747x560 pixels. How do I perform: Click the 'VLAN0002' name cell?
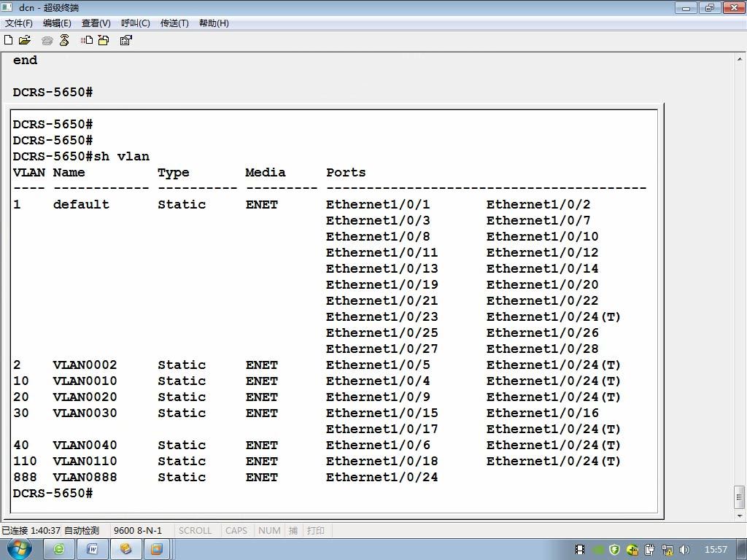pyautogui.click(x=85, y=365)
